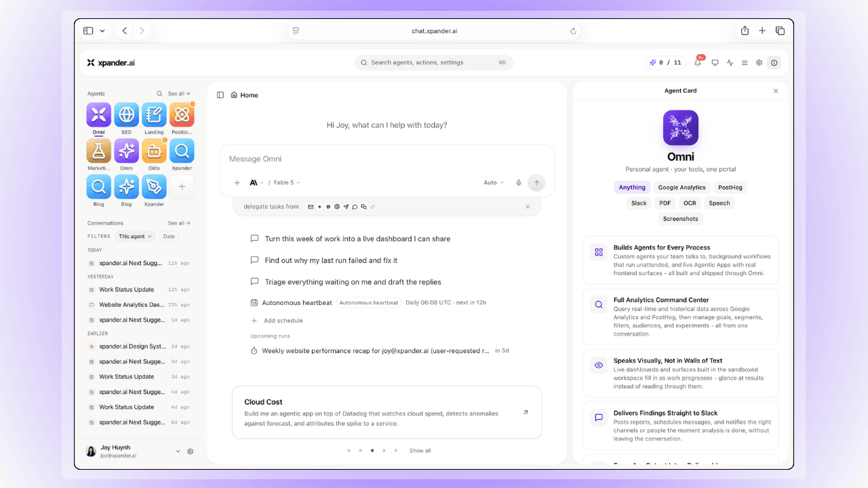Click the monitor icon in the top bar
The height and width of the screenshot is (488, 868).
point(715,62)
